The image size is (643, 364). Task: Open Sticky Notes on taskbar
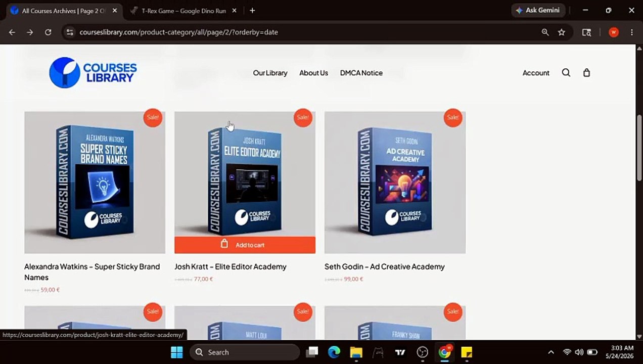pos(467,352)
